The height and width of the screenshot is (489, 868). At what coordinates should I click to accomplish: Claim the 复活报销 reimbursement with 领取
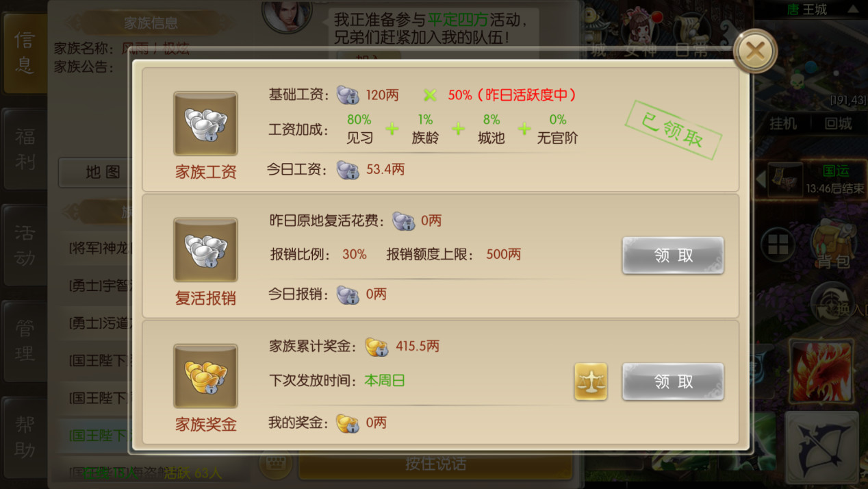click(x=673, y=255)
